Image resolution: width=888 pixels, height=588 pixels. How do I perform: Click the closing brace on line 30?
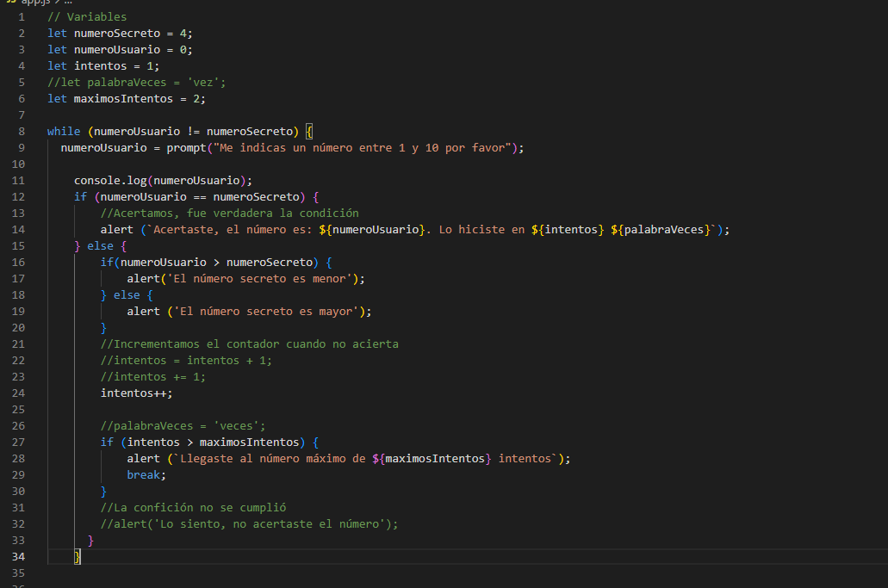(103, 492)
